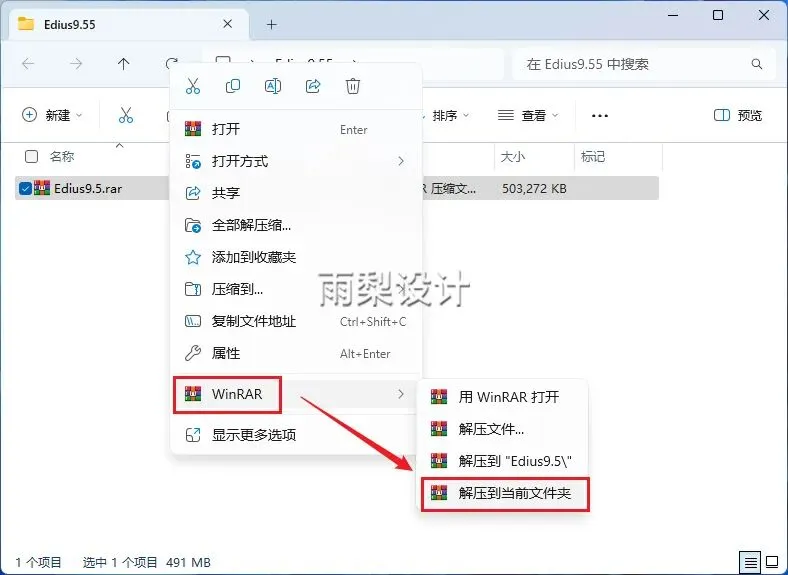788x575 pixels.
Task: Go forward with the right arrow
Action: click(x=76, y=64)
